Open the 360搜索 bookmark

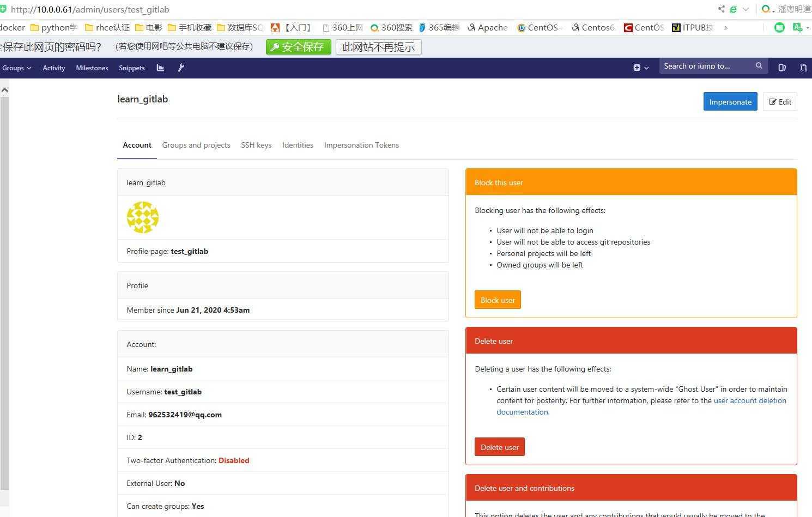[x=391, y=27]
